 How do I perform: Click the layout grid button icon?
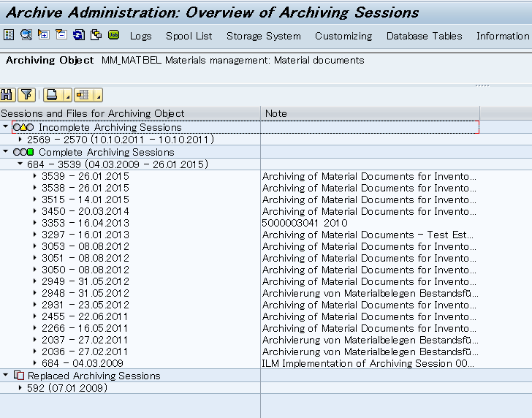point(83,95)
